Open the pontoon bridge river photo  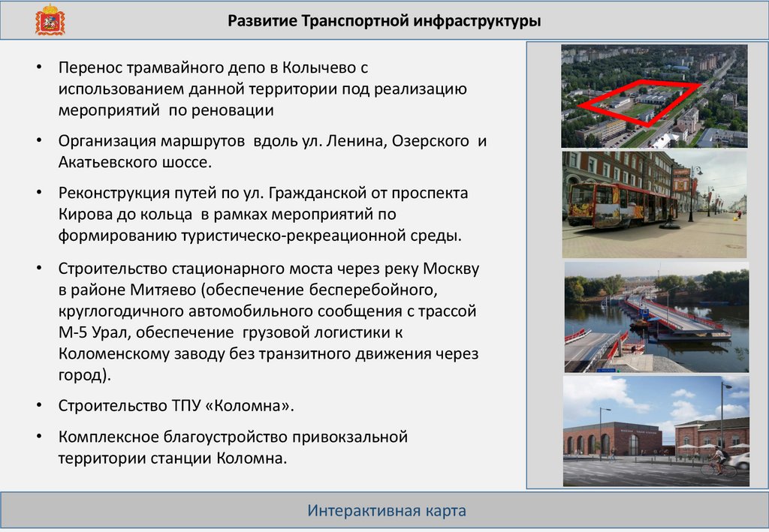(656, 317)
